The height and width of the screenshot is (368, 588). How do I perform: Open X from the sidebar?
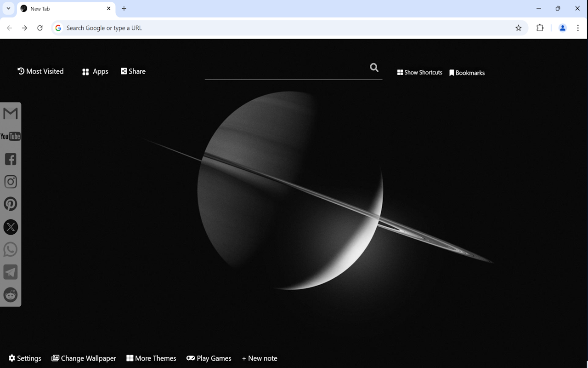[x=10, y=227]
